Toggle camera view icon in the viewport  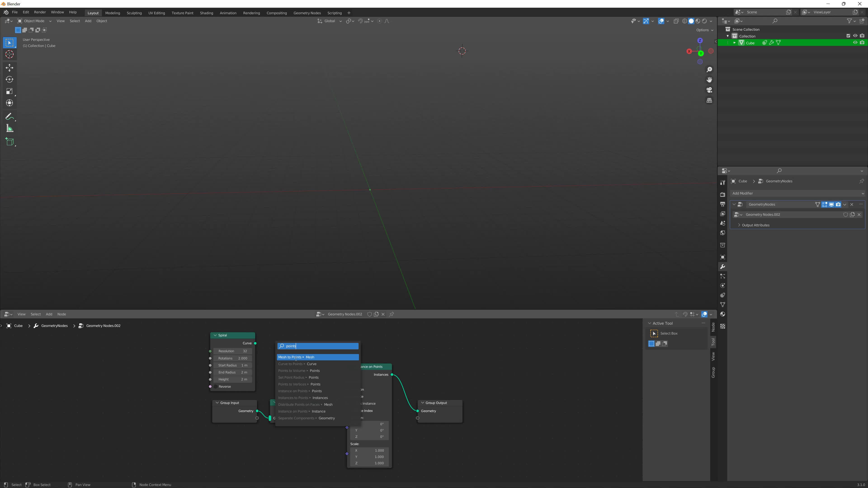(x=709, y=90)
